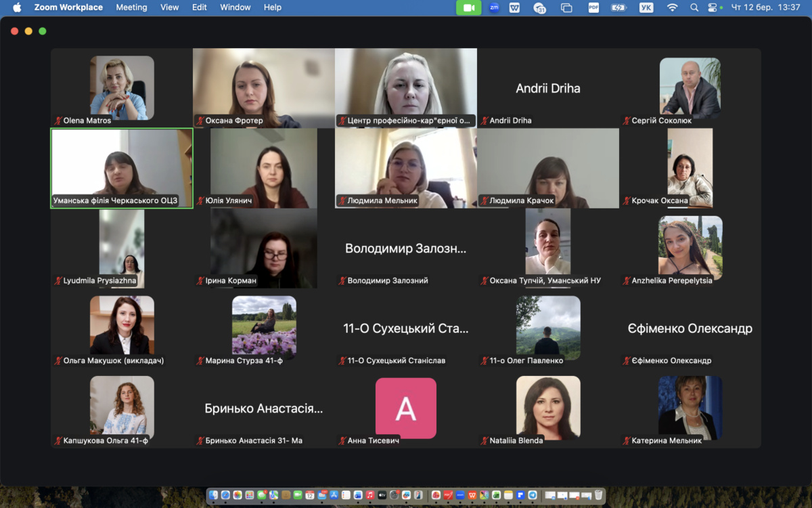Expand the Wi-Fi status menu
The height and width of the screenshot is (508, 812).
672,7
